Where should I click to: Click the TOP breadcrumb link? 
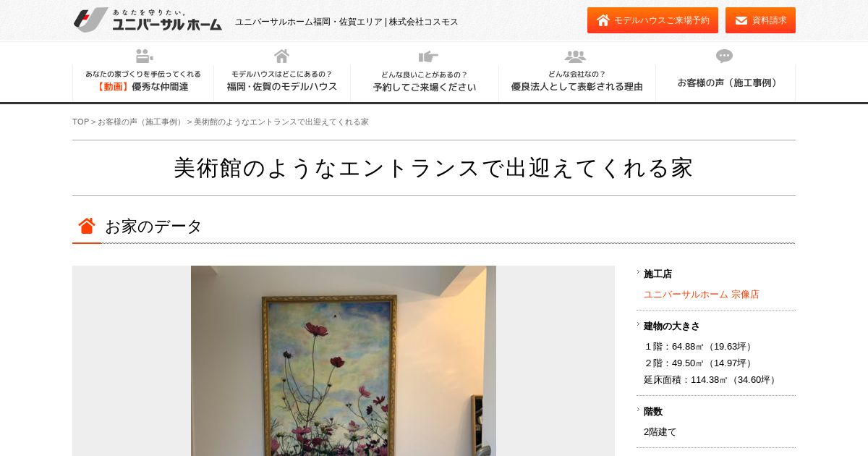click(80, 122)
